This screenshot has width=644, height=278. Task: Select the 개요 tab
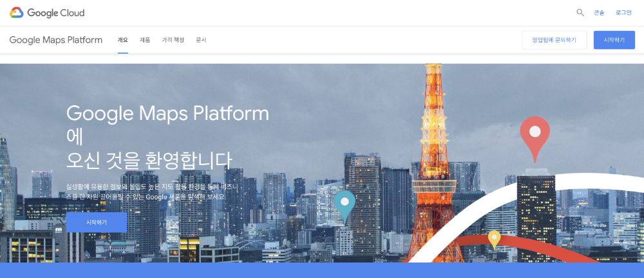123,40
